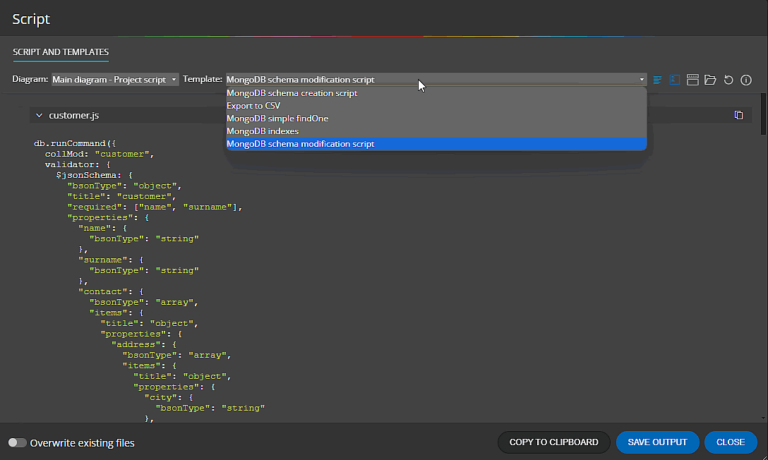Click the Close button
768x460 pixels.
point(730,442)
